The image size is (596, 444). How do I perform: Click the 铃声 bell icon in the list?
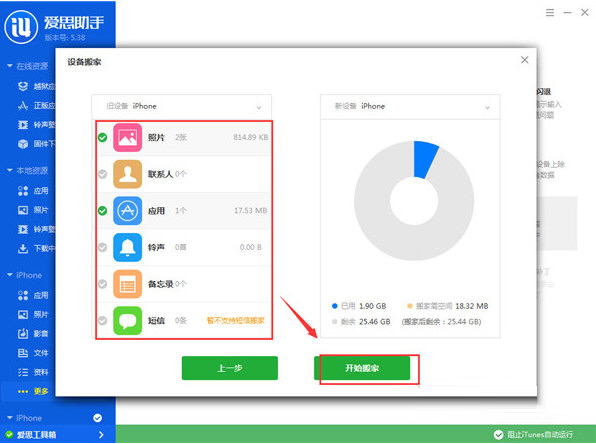[127, 247]
